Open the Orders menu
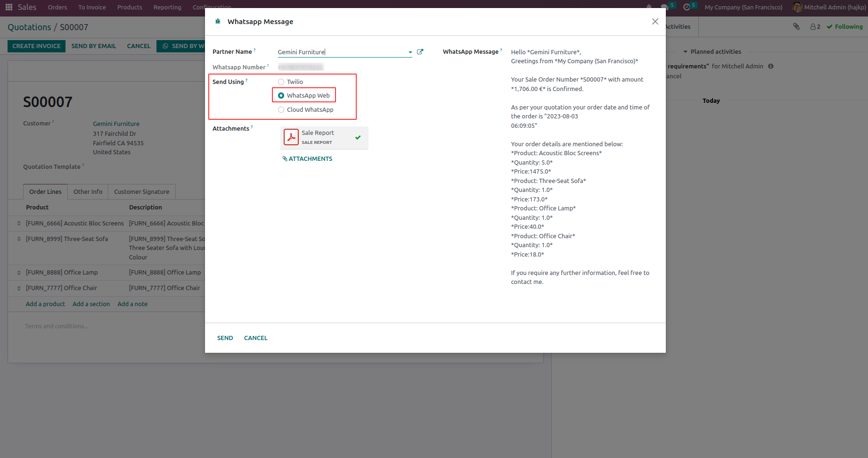This screenshot has height=458, width=868. [57, 7]
